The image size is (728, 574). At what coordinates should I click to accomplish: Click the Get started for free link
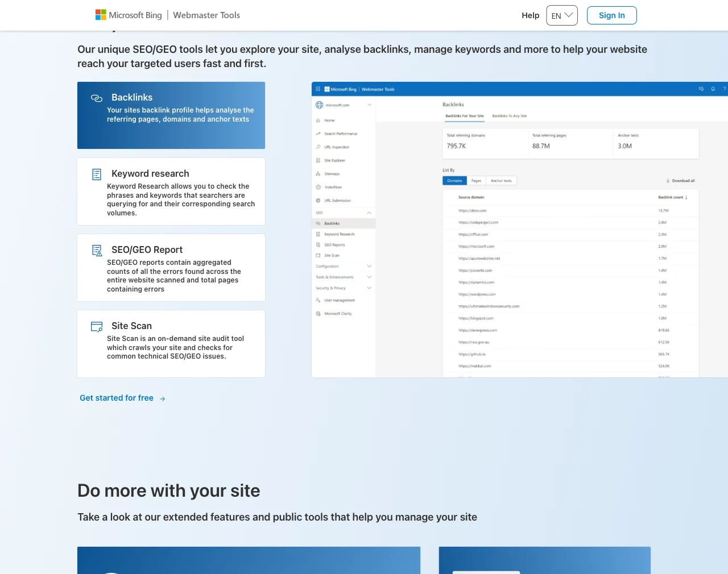(x=117, y=398)
